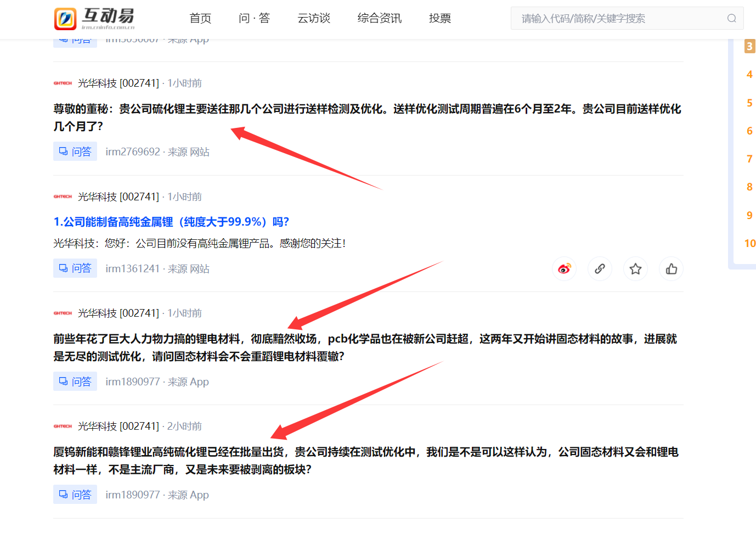Image resolution: width=756 pixels, height=533 pixels.
Task: Share the 高纯金属锂 post to Weibo
Action: 564,269
